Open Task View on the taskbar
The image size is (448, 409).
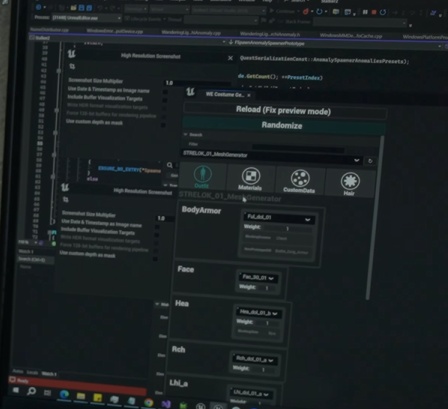[48, 393]
